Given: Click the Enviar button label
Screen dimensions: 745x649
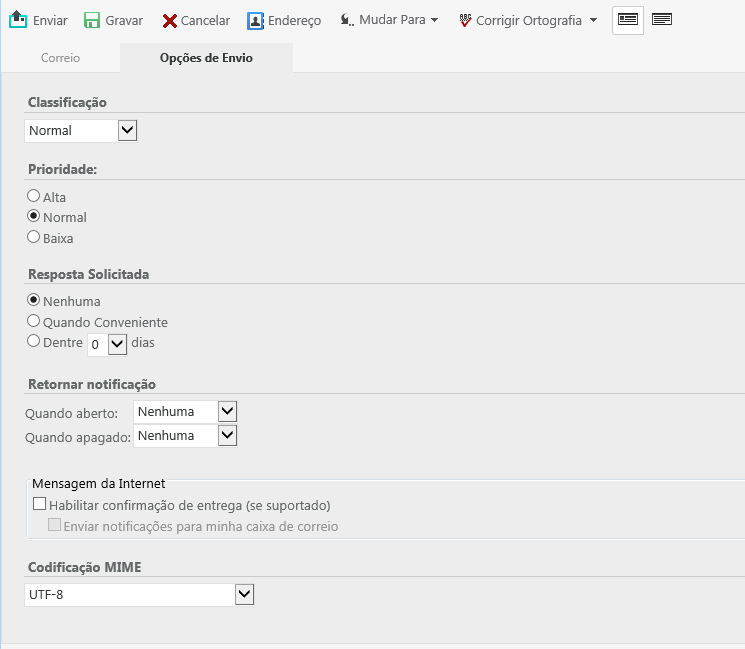Looking at the screenshot, I should [50, 20].
